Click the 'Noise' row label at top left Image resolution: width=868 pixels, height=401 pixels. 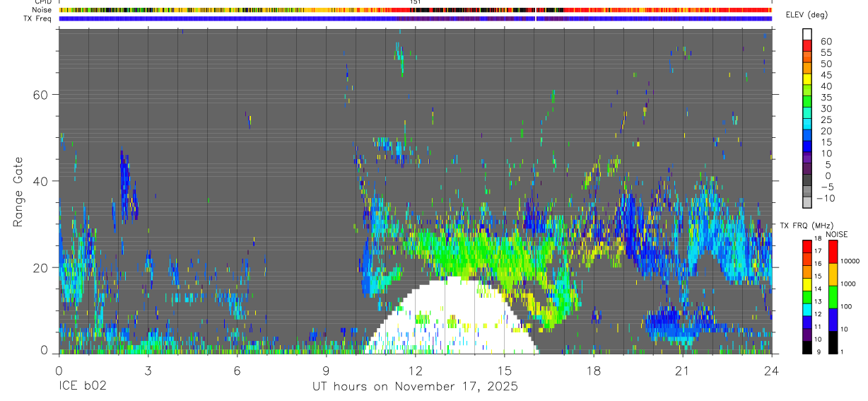42,10
